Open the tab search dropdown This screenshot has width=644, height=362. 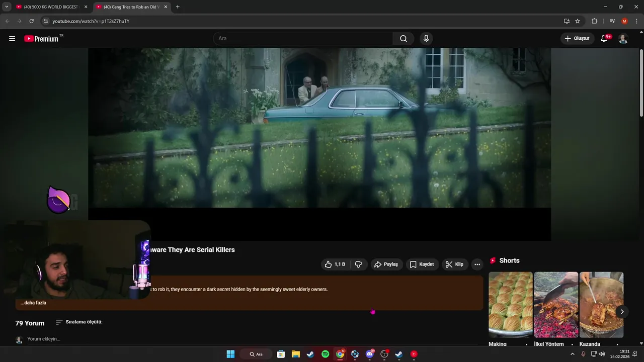coord(7,7)
